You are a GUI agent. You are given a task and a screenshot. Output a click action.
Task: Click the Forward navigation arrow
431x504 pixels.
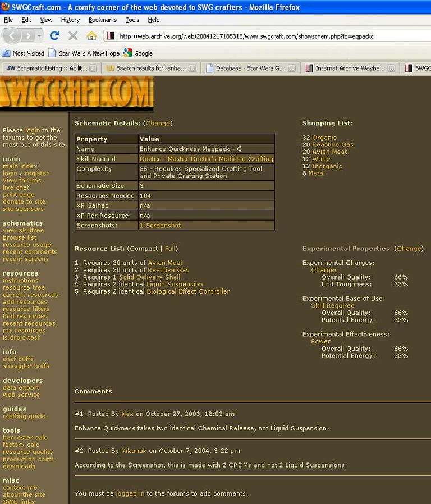(28, 36)
